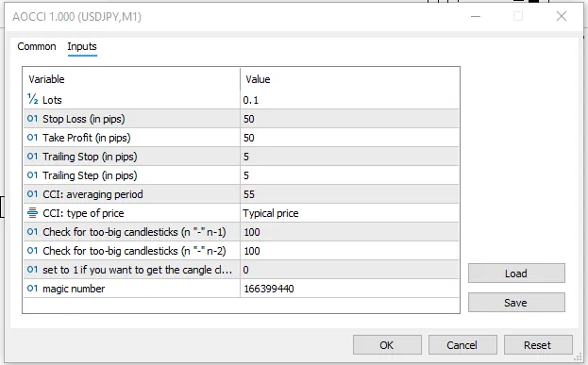The width and height of the screenshot is (588, 365).
Task: Select the 'set to 1 if you want' label
Action: click(x=137, y=270)
